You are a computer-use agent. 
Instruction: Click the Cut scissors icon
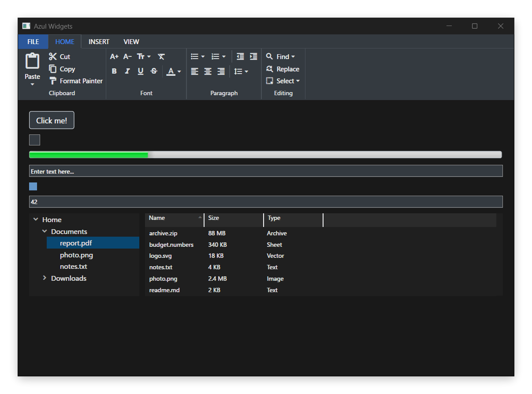[53, 56]
